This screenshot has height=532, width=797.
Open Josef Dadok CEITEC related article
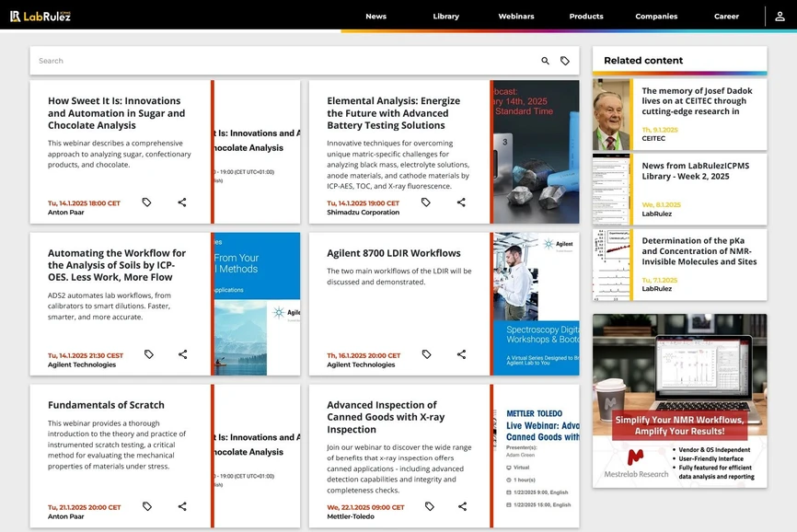pyautogui.click(x=697, y=101)
